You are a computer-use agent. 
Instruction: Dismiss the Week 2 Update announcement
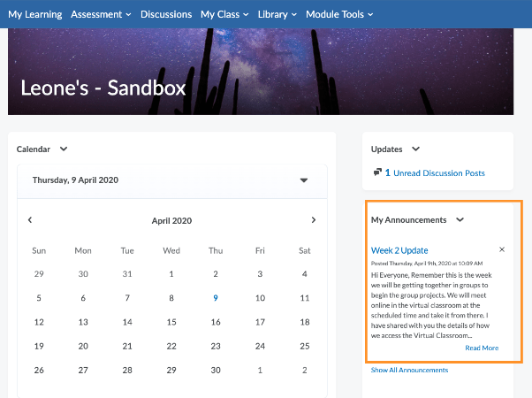pos(502,249)
